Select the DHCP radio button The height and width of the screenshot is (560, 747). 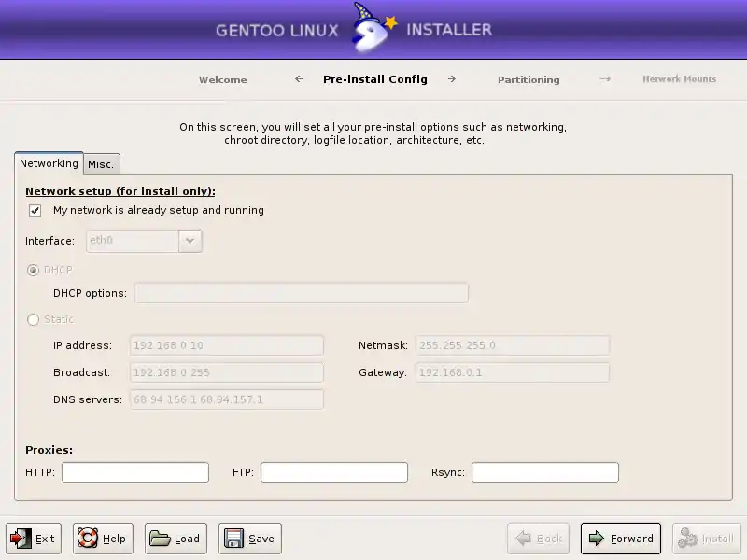click(34, 271)
